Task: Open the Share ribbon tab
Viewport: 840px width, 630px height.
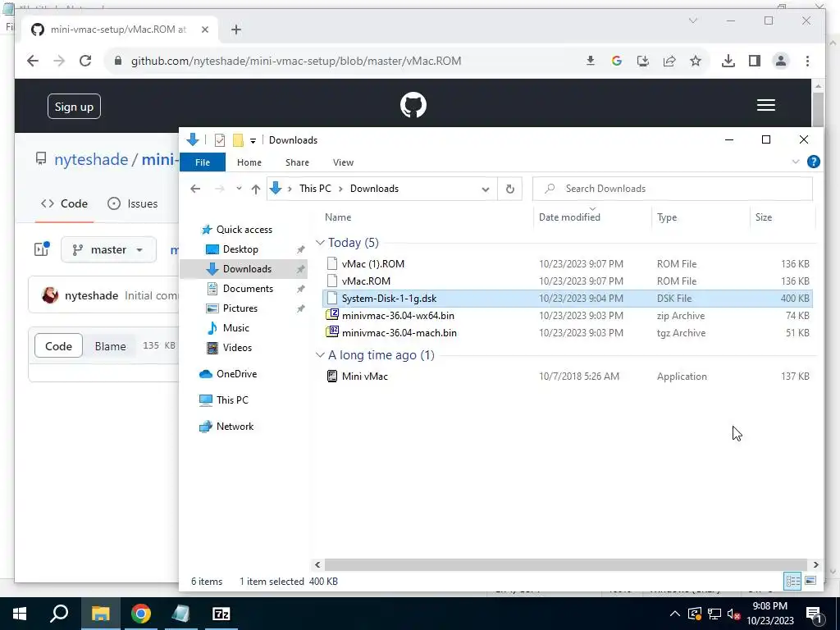Action: (x=297, y=162)
